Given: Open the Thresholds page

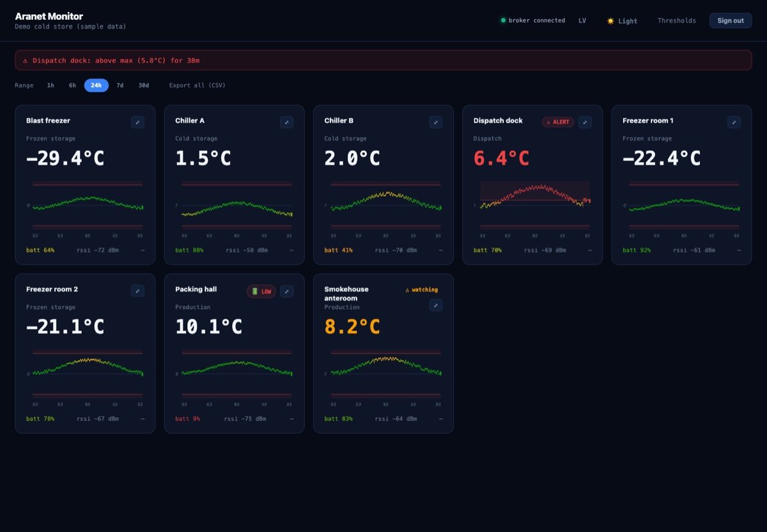Looking at the screenshot, I should 677,20.
